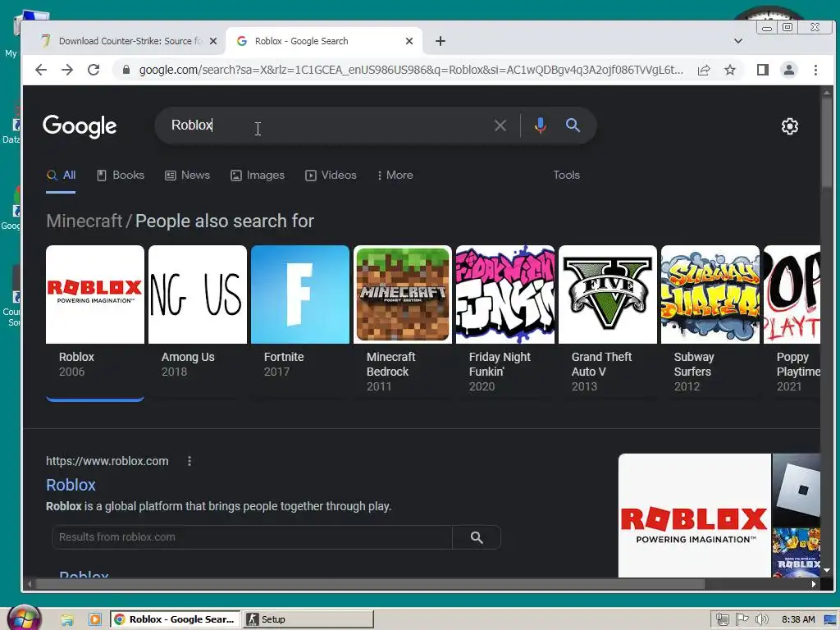Viewport: 840px width, 630px height.
Task: Open network tray icon
Action: pos(722,620)
